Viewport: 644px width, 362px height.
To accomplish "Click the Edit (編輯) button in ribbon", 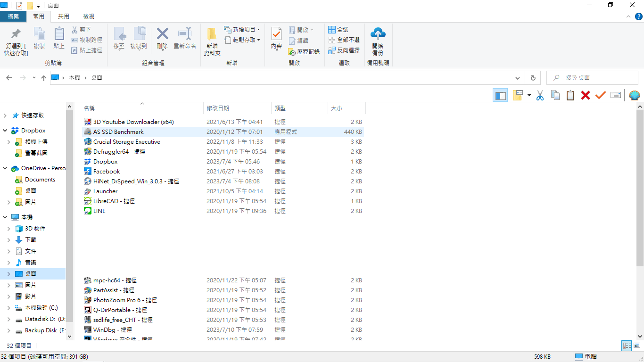I will coord(298,41).
